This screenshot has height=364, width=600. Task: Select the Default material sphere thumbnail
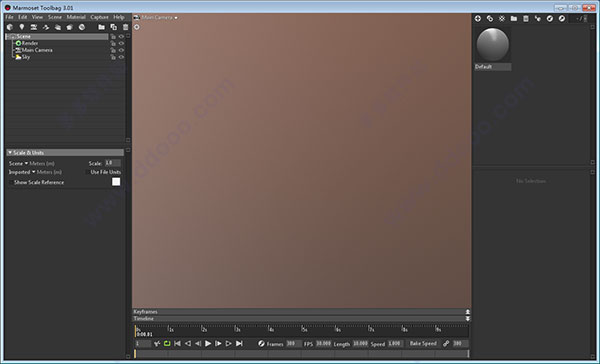pos(493,45)
